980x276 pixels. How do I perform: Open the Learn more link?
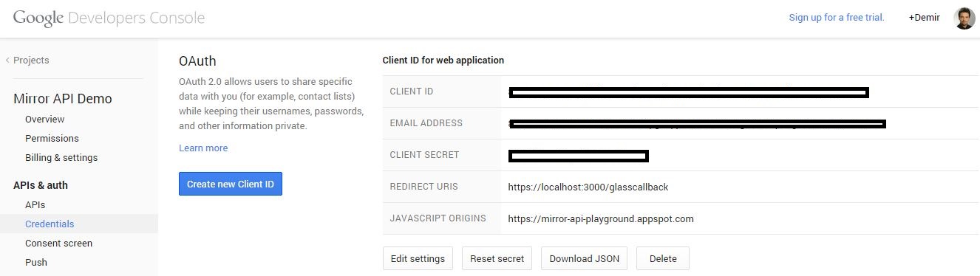[203, 148]
